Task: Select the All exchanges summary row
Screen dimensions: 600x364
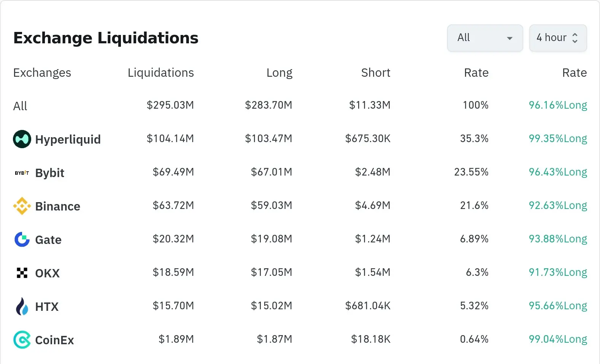Action: tap(21, 106)
